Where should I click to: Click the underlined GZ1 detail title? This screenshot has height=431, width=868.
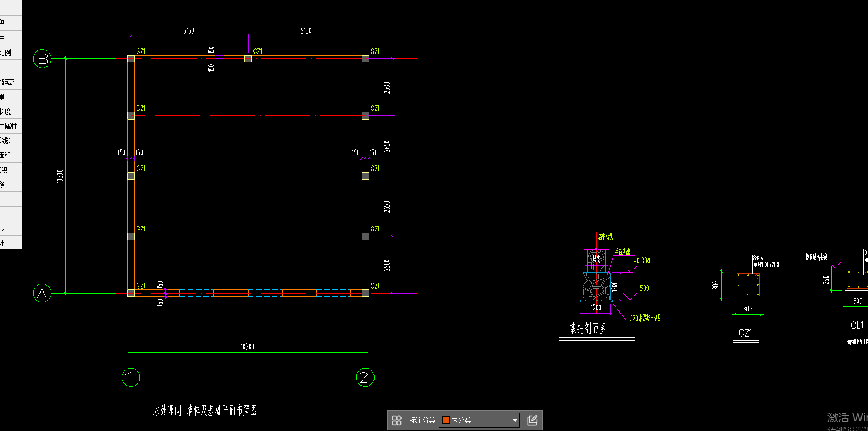(746, 333)
